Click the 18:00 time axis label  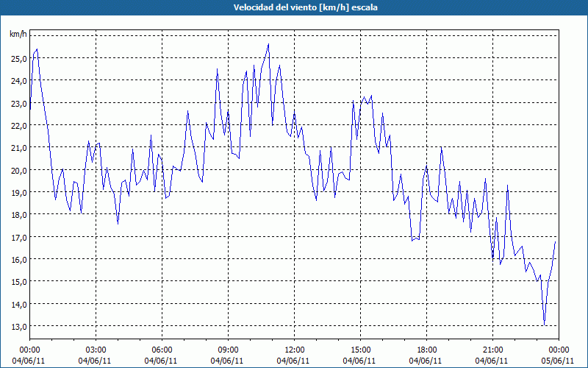point(426,350)
